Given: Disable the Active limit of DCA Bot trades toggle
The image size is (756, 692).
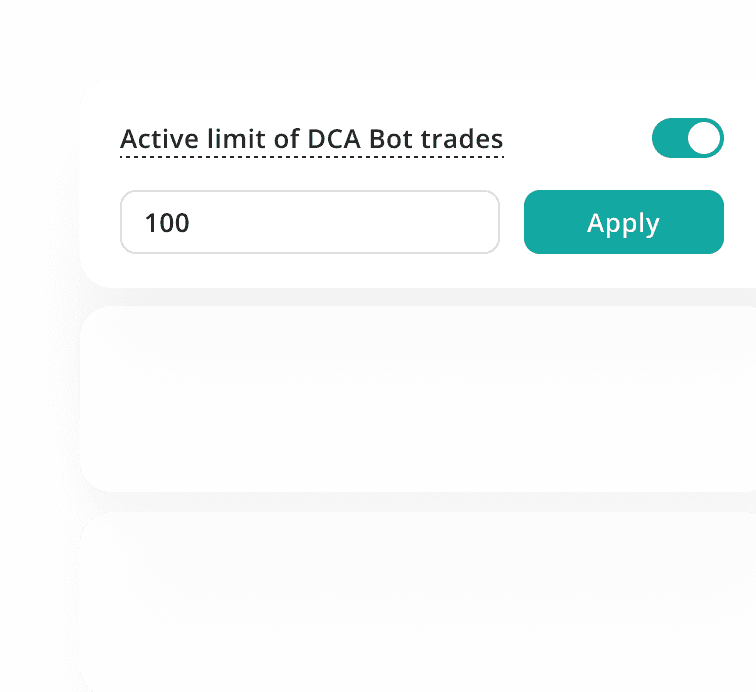Looking at the screenshot, I should pyautogui.click(x=687, y=139).
